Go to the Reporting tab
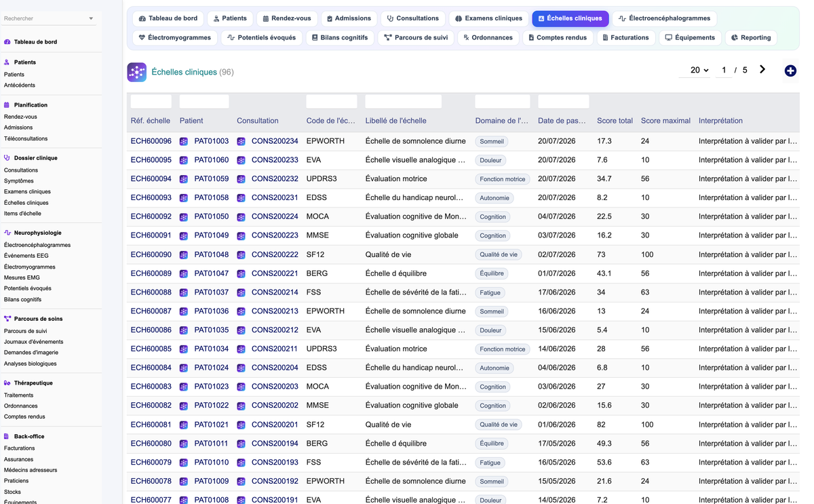This screenshot has height=504, width=814. point(751,37)
